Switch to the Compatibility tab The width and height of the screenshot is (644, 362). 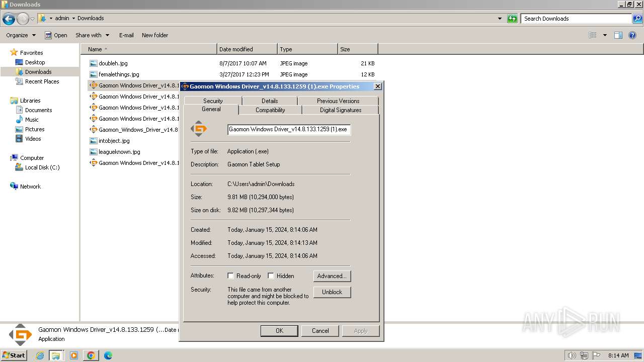pos(270,110)
